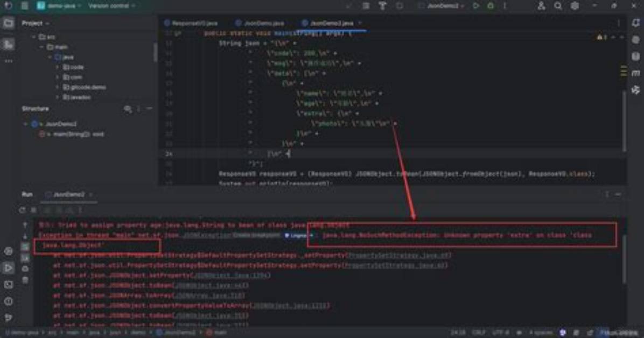Open the Run tool window sidebar icon

8,268
